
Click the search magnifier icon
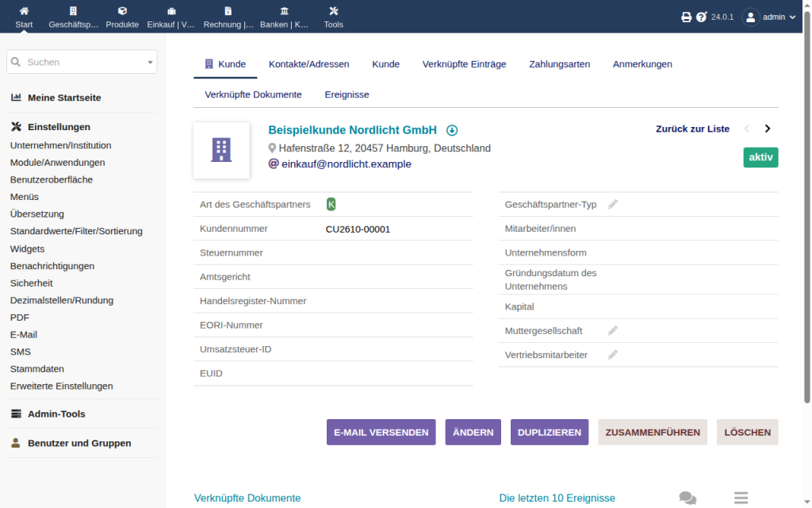click(16, 62)
